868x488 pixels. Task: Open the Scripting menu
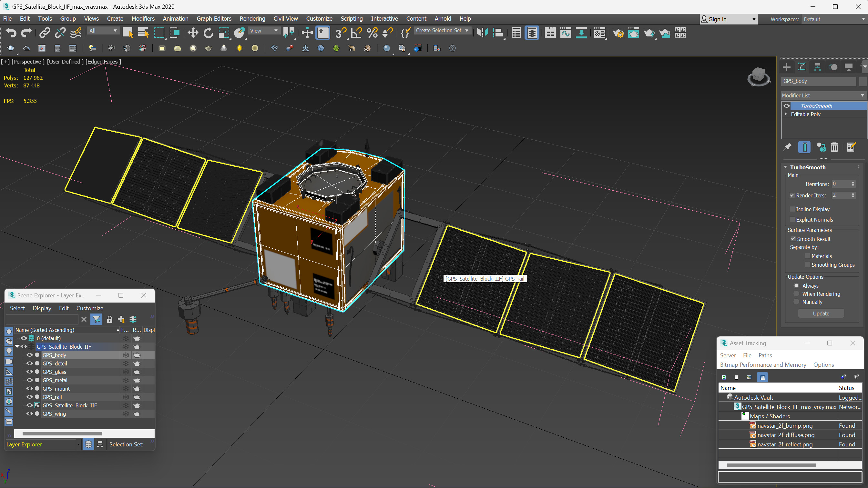[352, 19]
